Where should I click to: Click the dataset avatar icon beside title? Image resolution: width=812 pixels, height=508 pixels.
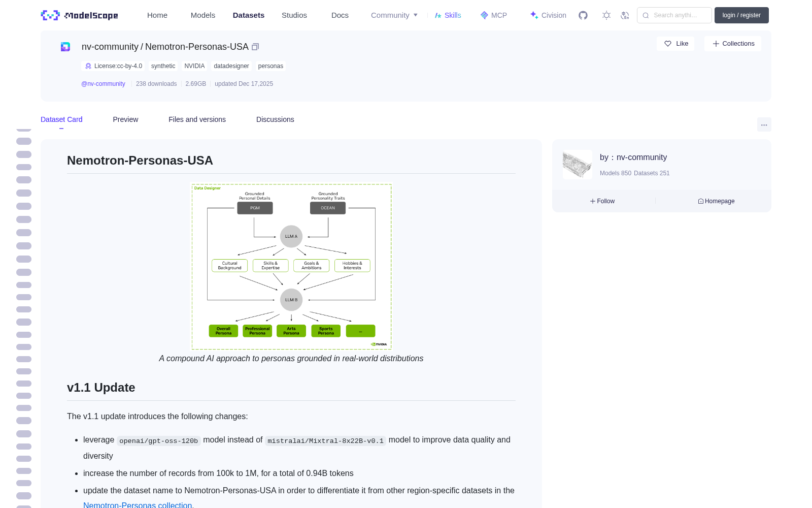[65, 47]
